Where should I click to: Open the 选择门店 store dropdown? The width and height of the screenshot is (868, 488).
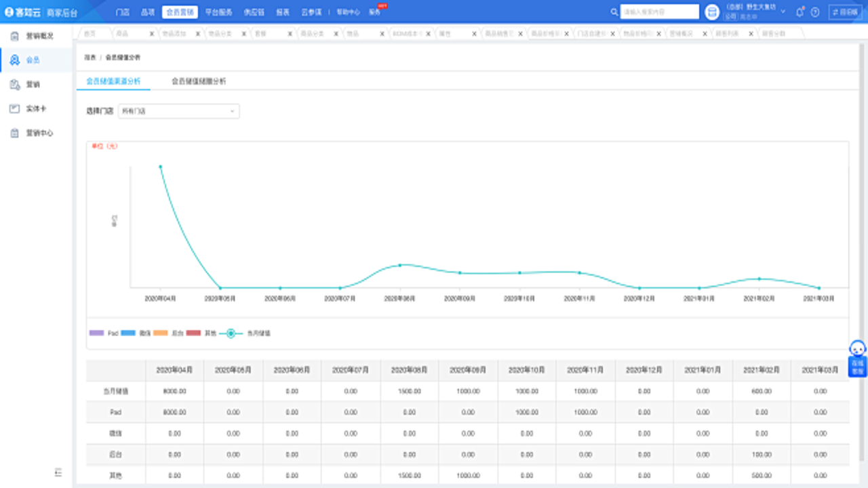pos(179,110)
